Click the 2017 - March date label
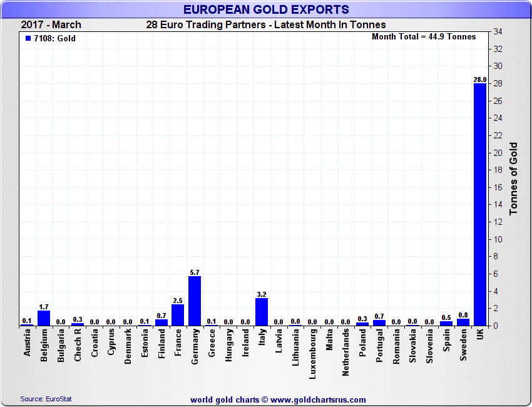 pos(51,25)
